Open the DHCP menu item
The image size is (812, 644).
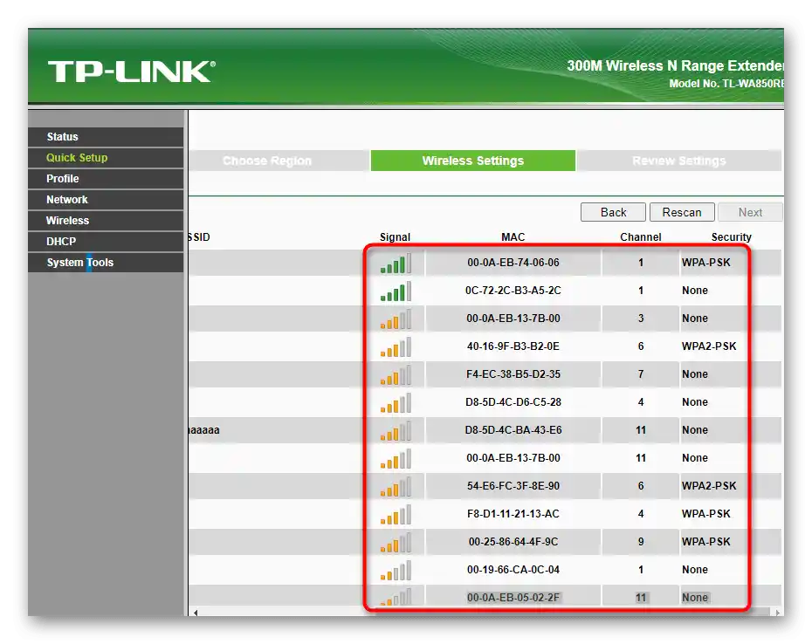coord(106,242)
